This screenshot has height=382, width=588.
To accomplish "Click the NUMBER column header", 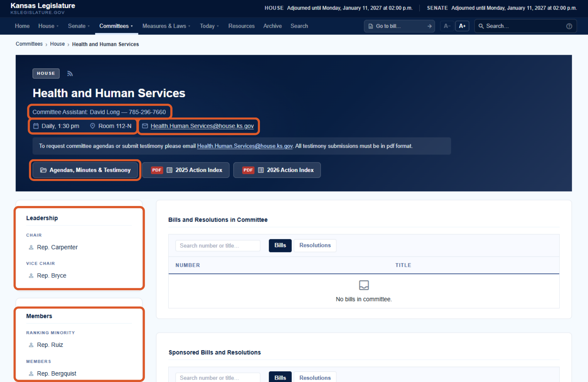I will click(188, 265).
